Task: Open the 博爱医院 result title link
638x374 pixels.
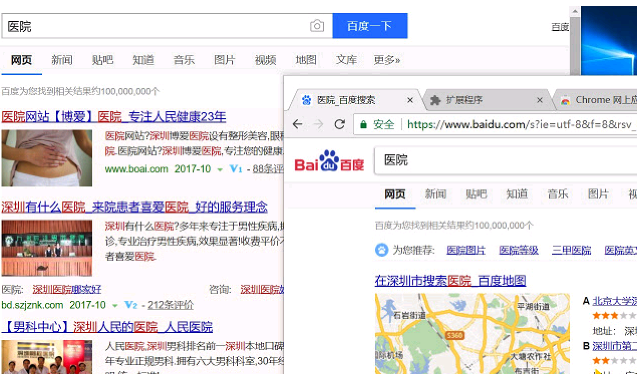Action: 114,117
